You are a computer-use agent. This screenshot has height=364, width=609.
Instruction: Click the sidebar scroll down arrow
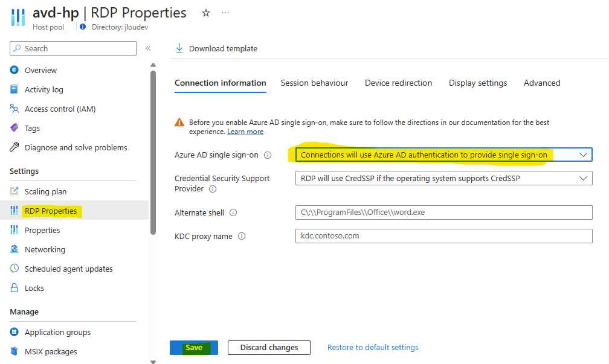pyautogui.click(x=153, y=361)
